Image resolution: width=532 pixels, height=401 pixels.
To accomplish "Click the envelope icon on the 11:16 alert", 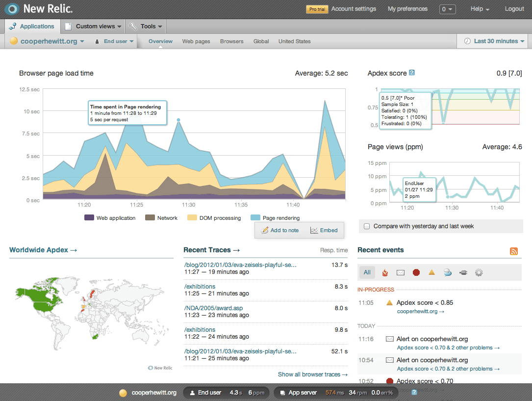I will click(390, 339).
